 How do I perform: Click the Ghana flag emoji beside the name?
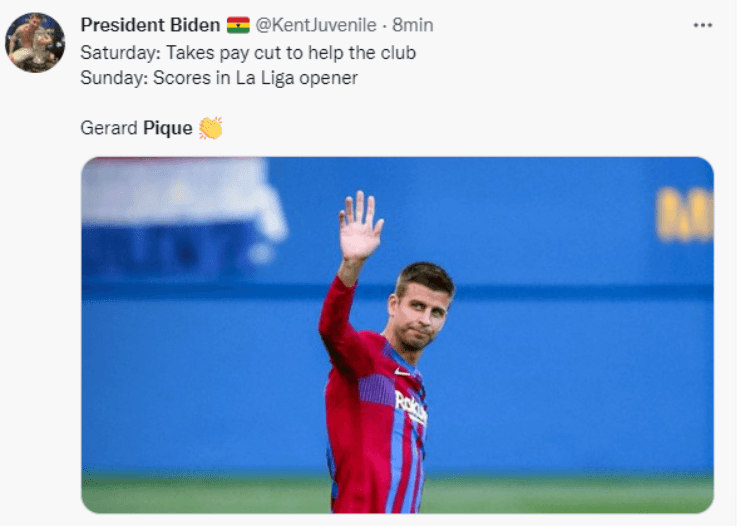[x=238, y=25]
